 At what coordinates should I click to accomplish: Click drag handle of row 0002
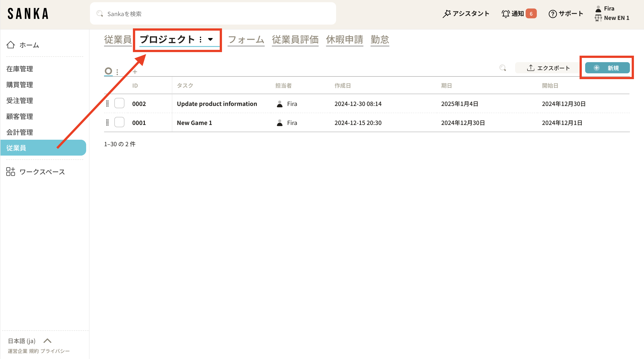click(107, 103)
